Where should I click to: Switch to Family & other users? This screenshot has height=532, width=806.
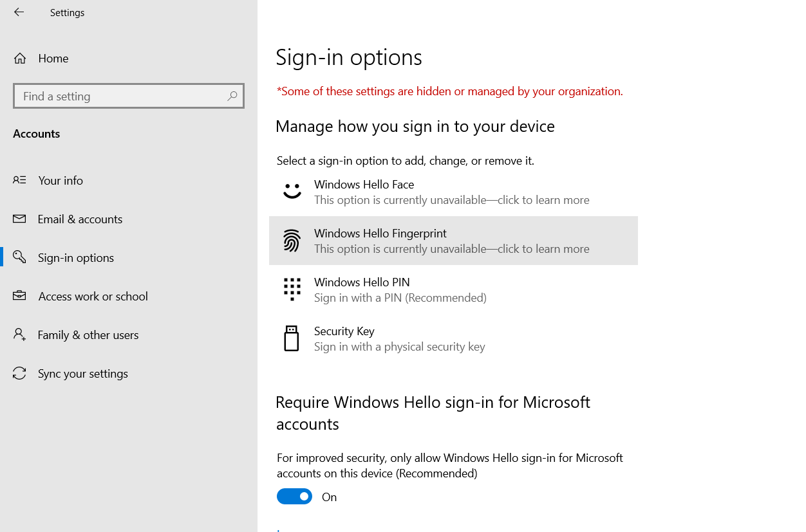88,335
